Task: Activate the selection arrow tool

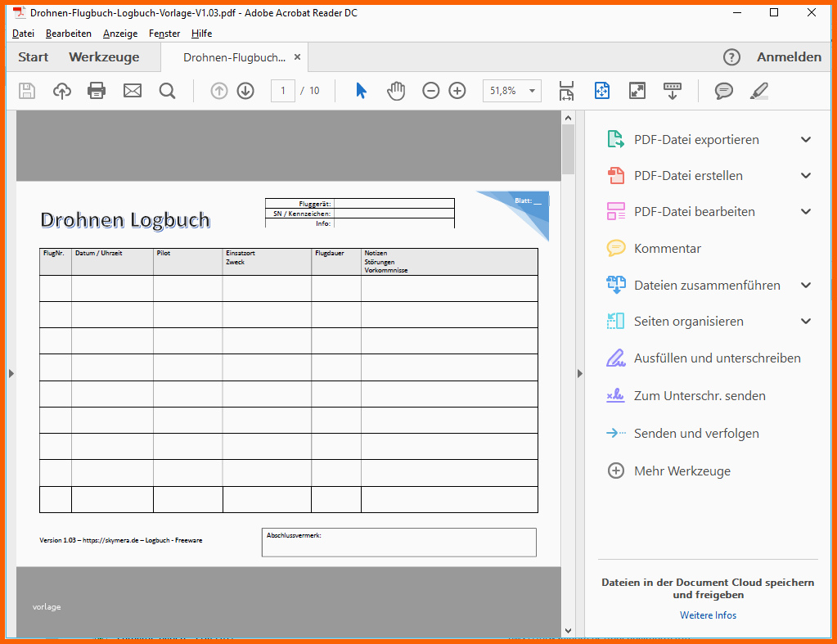Action: pos(362,91)
